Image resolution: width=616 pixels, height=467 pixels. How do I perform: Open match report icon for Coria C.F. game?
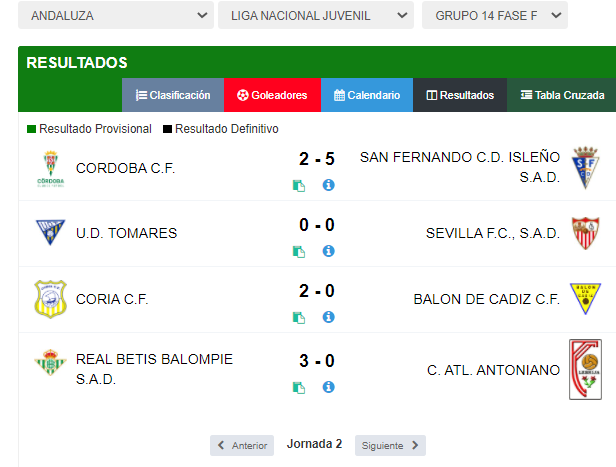[299, 317]
